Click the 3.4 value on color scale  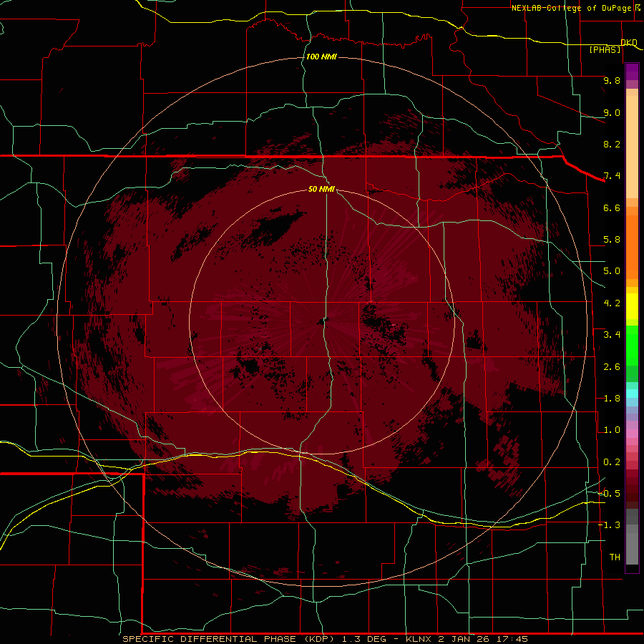coord(612,335)
